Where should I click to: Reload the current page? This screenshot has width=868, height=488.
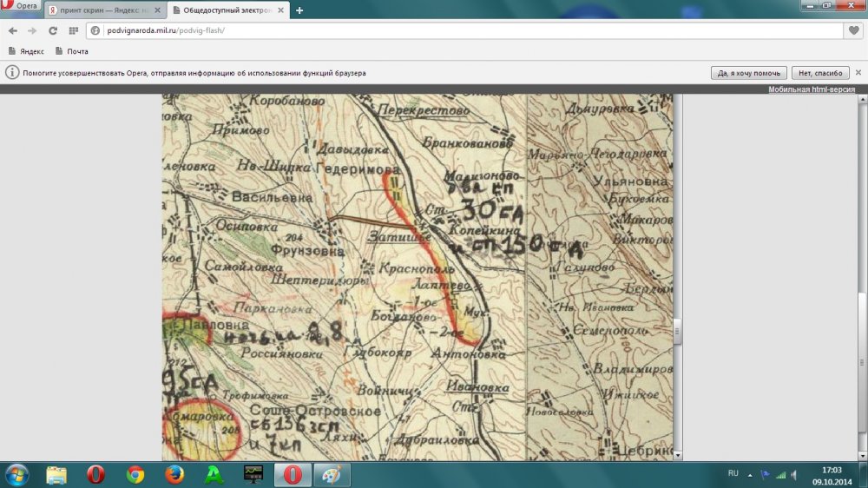pyautogui.click(x=52, y=30)
